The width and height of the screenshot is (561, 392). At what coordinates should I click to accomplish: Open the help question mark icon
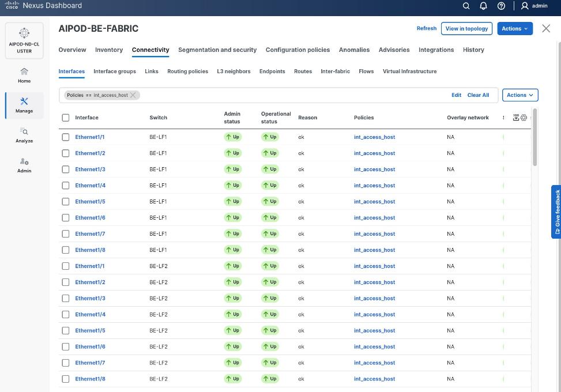pyautogui.click(x=501, y=6)
